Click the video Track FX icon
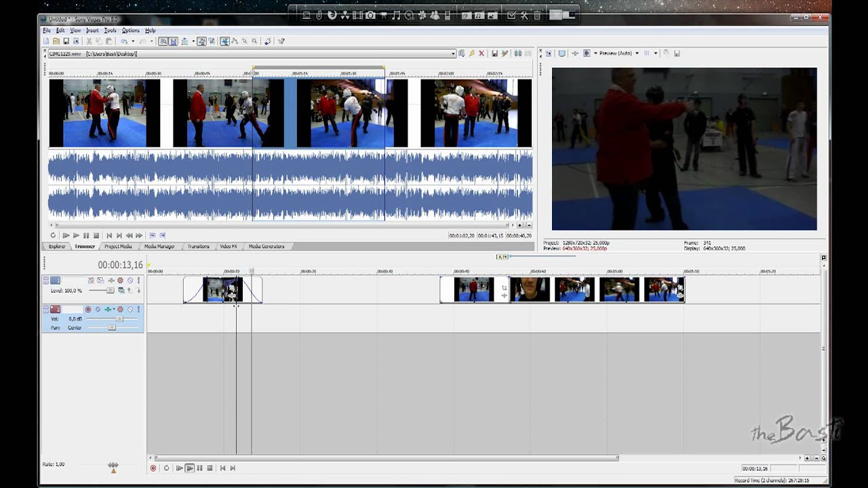 pyautogui.click(x=111, y=281)
